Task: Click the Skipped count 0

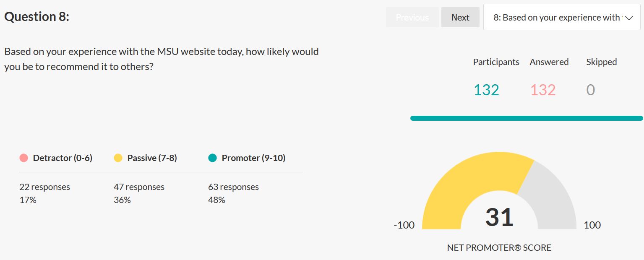Action: [x=590, y=90]
